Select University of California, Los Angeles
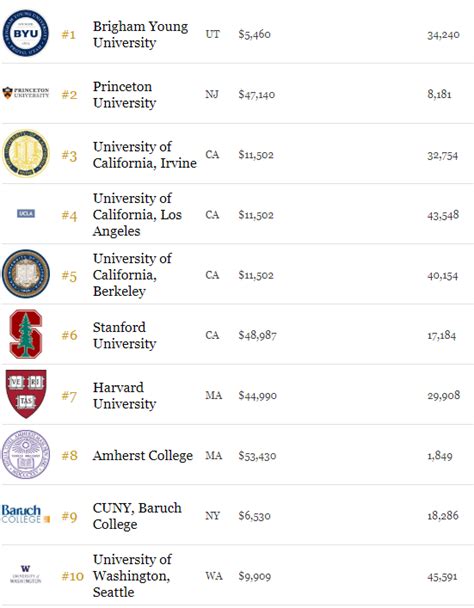The image size is (474, 608). (137, 214)
